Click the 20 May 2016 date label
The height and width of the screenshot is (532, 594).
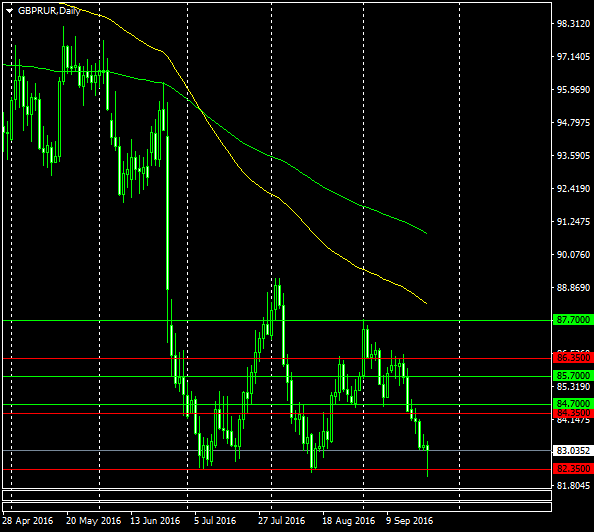[x=93, y=521]
